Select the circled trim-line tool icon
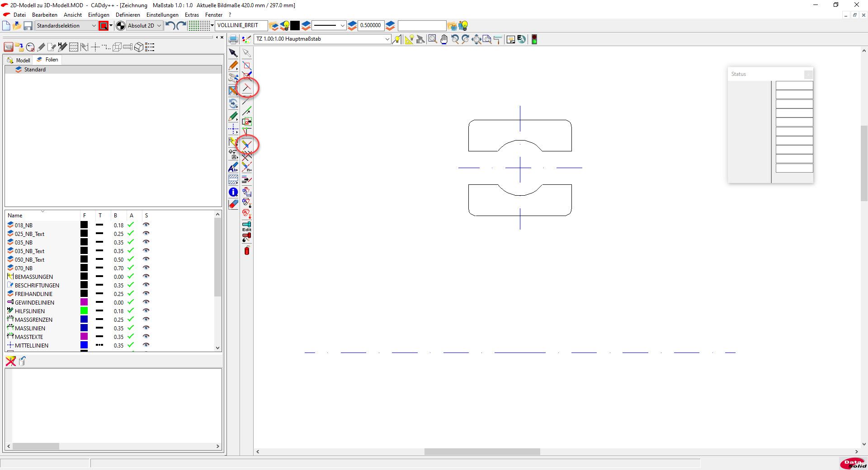Image resolution: width=868 pixels, height=470 pixels. (247, 145)
